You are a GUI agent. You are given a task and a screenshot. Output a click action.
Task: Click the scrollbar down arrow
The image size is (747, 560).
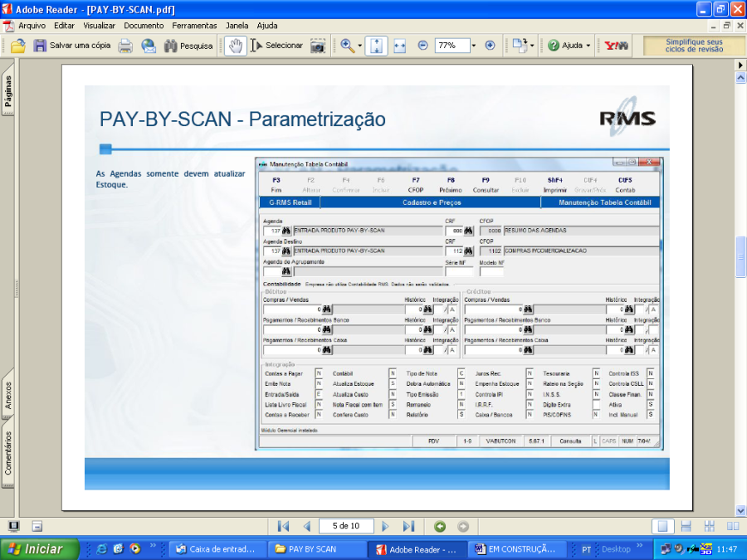coord(740,510)
